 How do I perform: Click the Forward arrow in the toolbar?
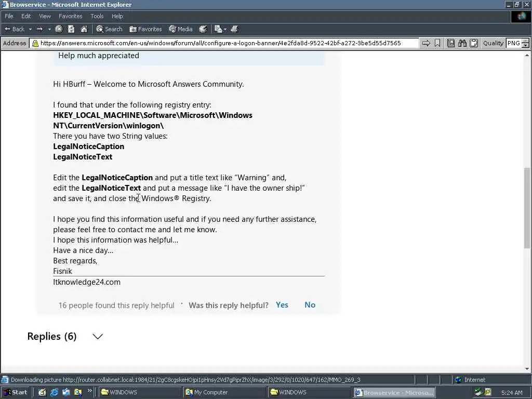point(39,29)
